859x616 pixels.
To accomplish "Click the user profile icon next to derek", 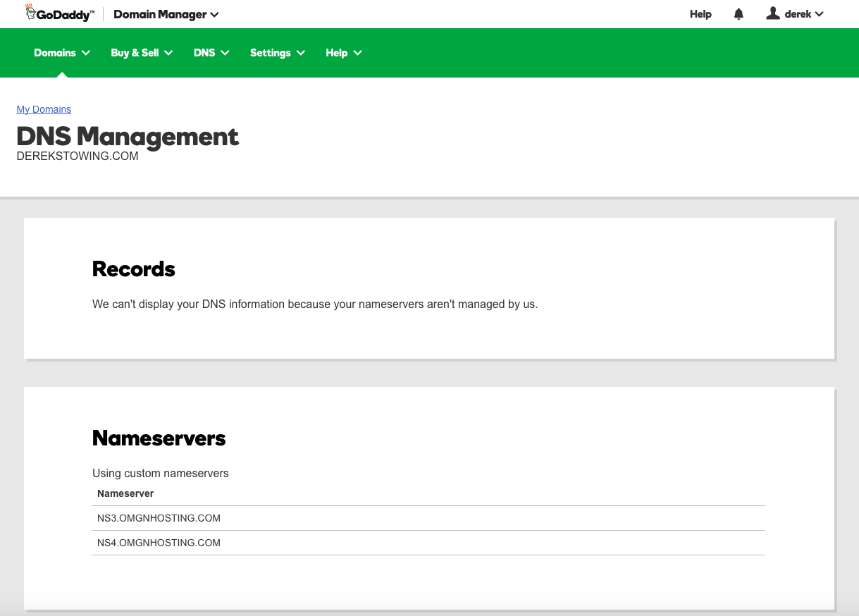I will pos(773,13).
